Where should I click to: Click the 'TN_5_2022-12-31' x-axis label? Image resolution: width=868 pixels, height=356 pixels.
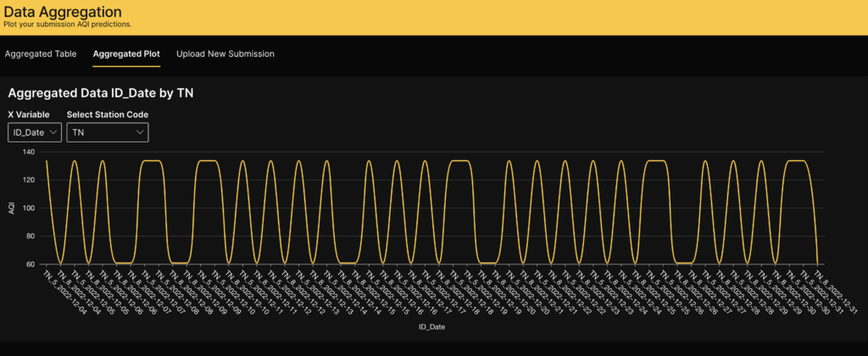[822, 291]
